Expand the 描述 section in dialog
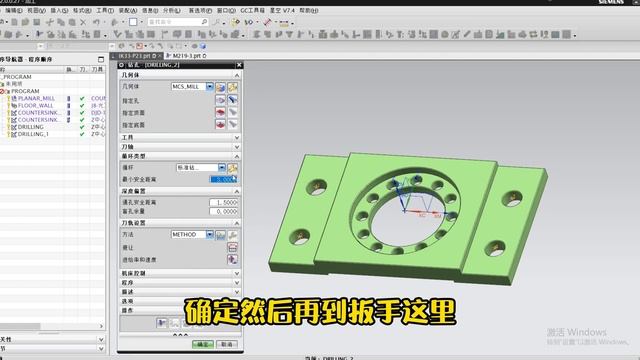The image size is (640, 360). tap(180, 292)
